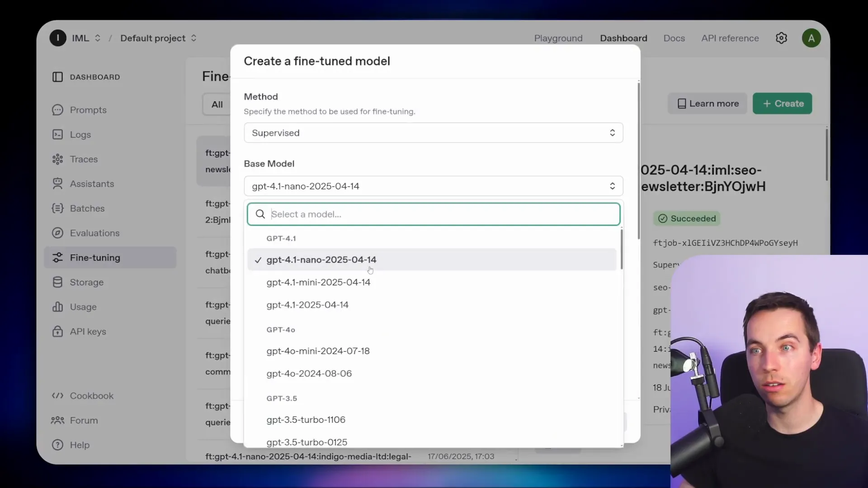Open the account avatar A menu
Screen dimensions: 868x488
(811, 38)
